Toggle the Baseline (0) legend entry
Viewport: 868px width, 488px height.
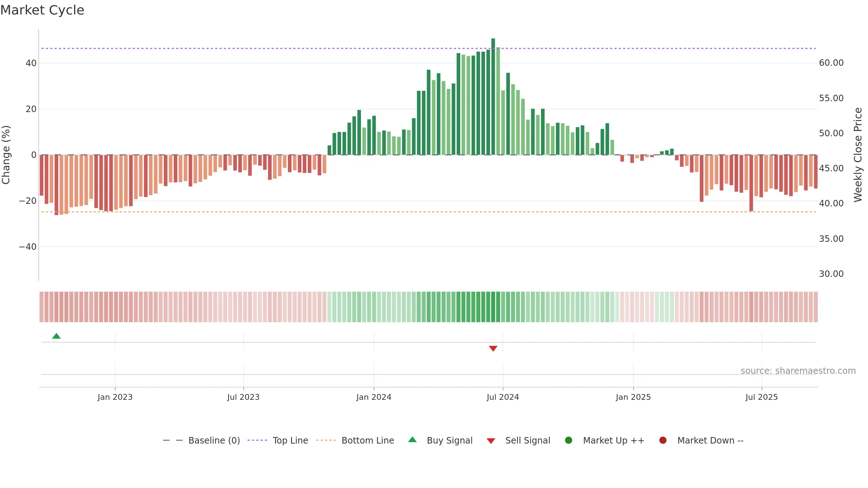click(201, 440)
